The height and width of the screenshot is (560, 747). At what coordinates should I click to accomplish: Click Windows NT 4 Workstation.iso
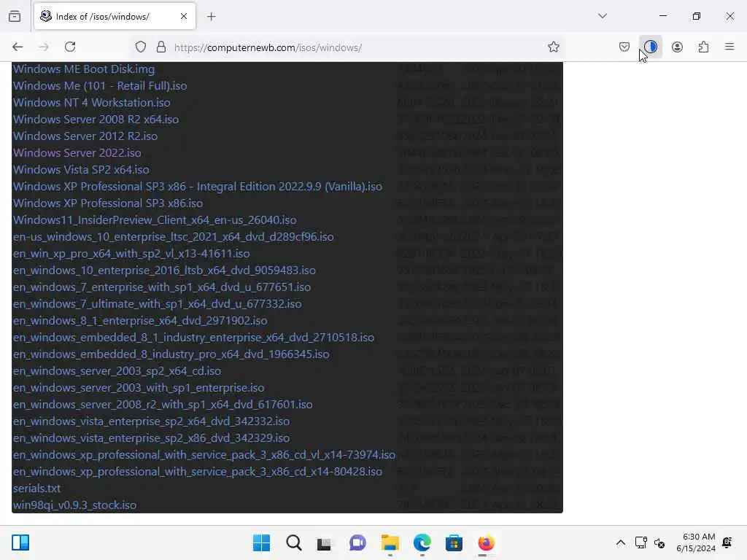coord(91,102)
